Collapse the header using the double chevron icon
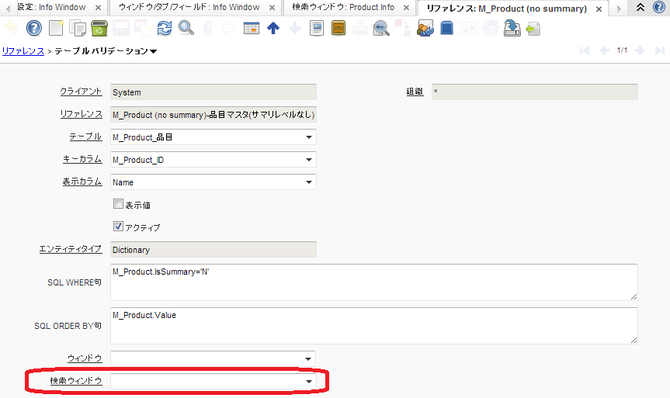The height and width of the screenshot is (398, 670). 640,7
